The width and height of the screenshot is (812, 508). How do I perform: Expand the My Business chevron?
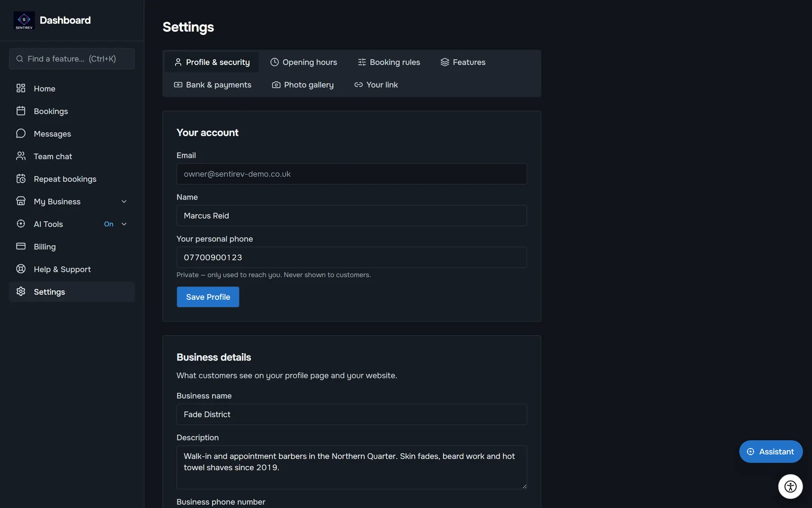pyautogui.click(x=124, y=202)
